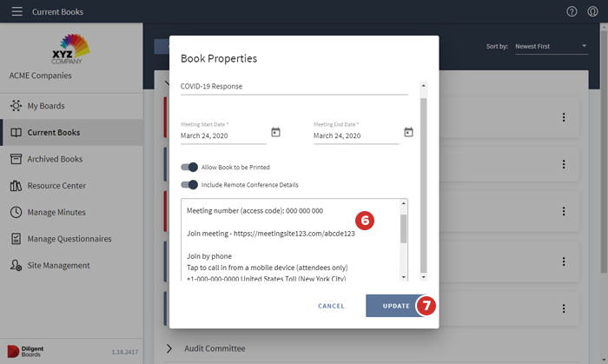Open the Sort by Newest First dropdown
This screenshot has width=608, height=364.
551,46
